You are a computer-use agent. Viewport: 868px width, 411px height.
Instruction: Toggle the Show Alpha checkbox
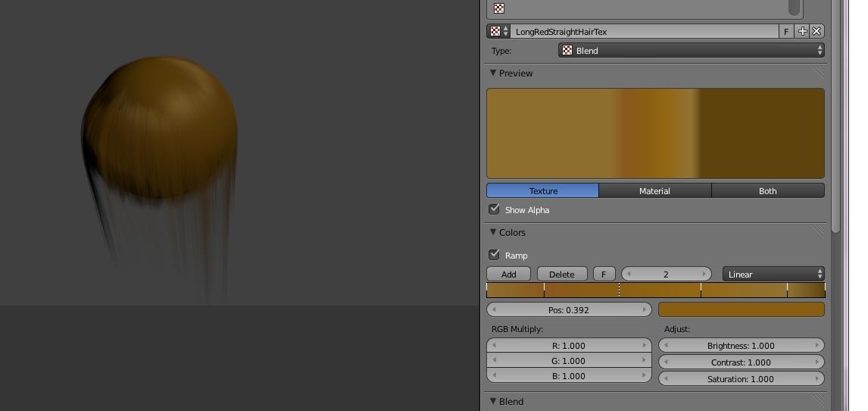click(495, 209)
